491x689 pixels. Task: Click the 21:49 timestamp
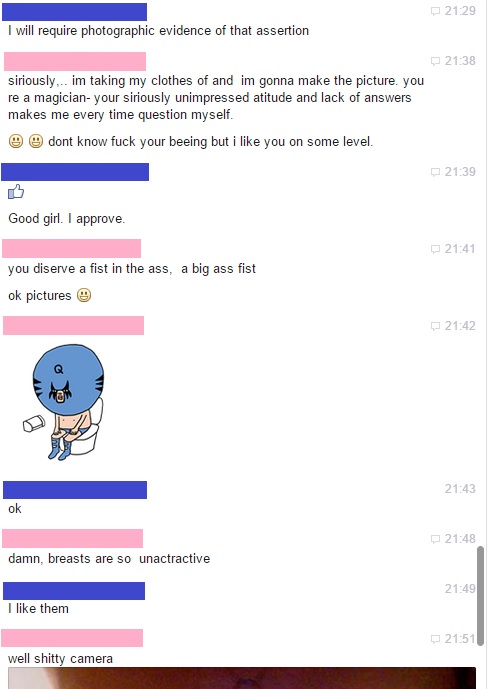[460, 589]
